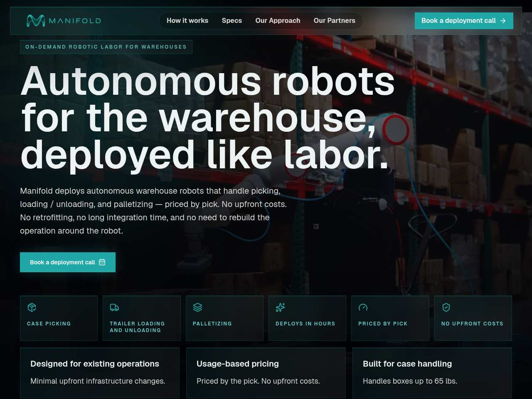Select Our Partners in navigation

pyautogui.click(x=335, y=20)
